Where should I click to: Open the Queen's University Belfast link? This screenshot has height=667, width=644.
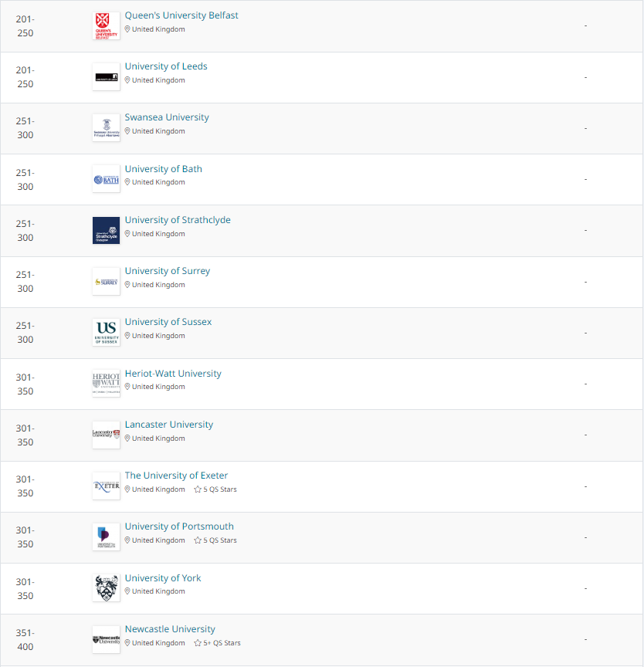181,15
